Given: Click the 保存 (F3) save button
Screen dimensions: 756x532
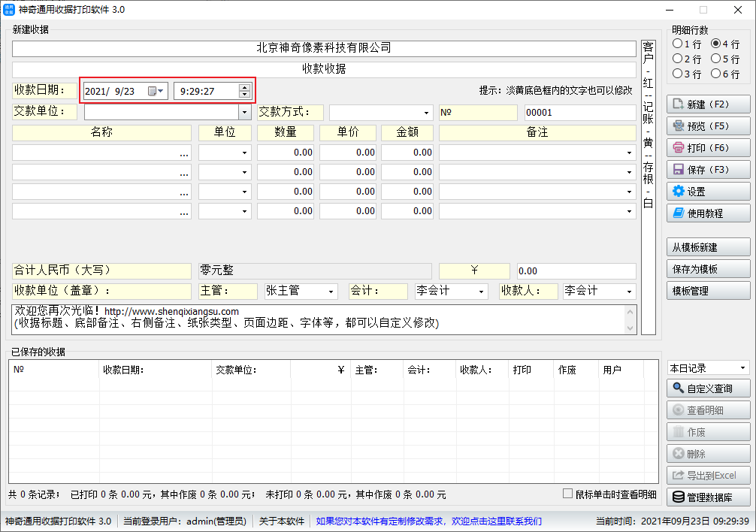Looking at the screenshot, I should [x=708, y=170].
